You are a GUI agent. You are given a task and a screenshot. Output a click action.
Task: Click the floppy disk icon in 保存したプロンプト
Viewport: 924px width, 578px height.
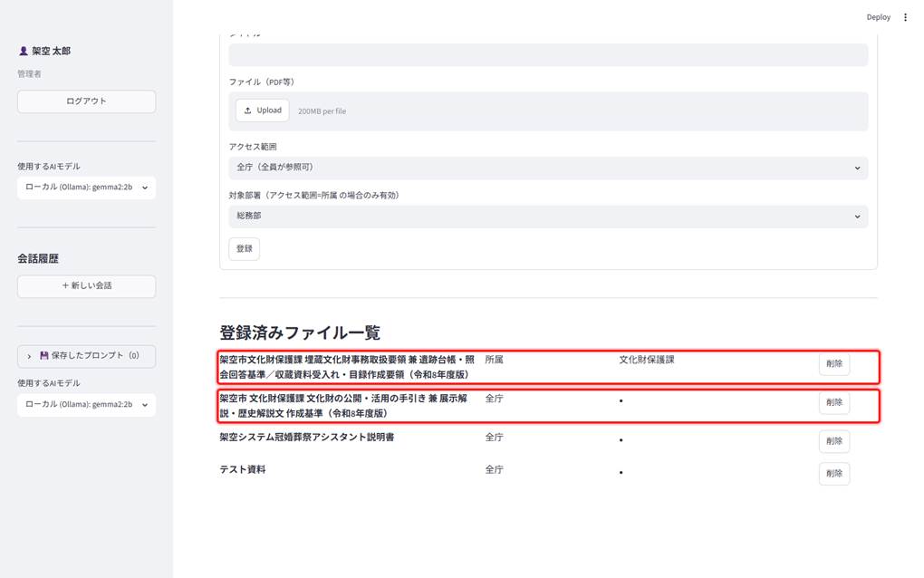(x=44, y=355)
